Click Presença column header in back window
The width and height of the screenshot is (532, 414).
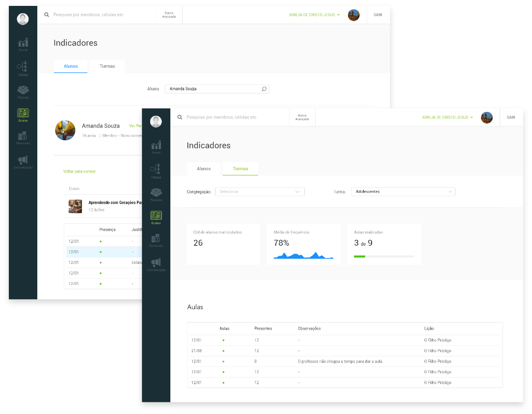(107, 230)
